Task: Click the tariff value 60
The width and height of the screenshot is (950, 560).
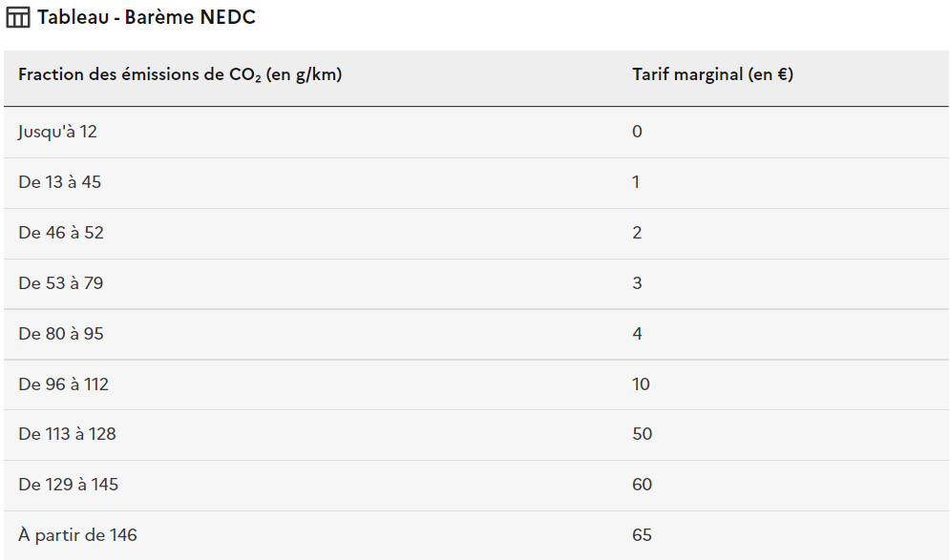Action: (x=643, y=485)
